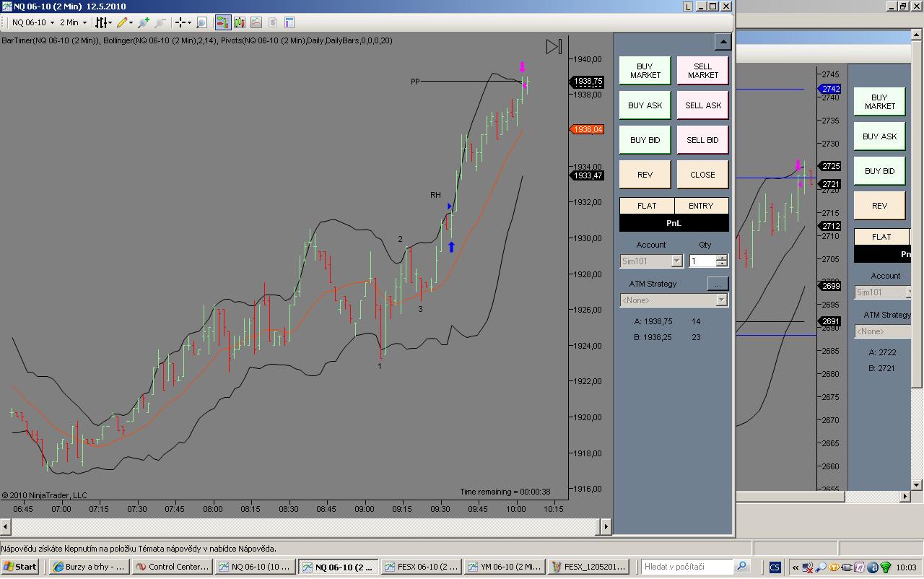This screenshot has height=579, width=924.
Task: Click the desktop search magnifier button
Action: [742, 567]
